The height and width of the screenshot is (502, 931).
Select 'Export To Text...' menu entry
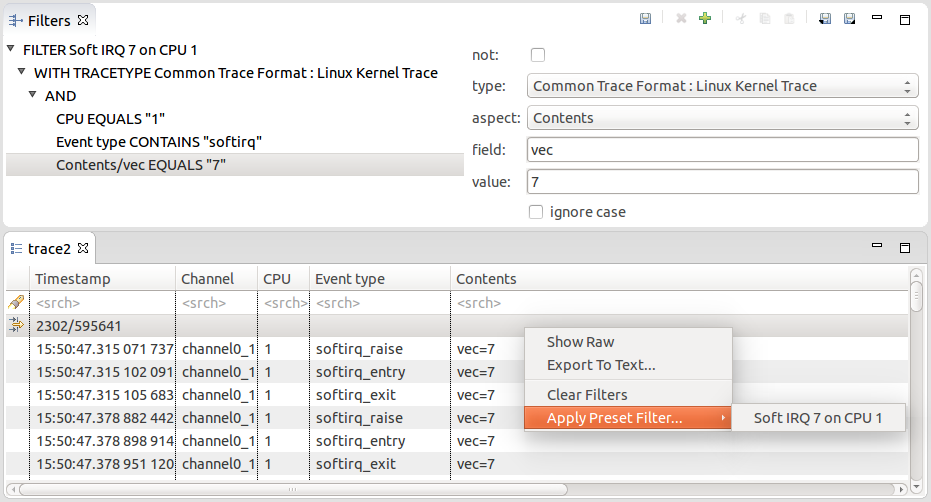tap(601, 365)
